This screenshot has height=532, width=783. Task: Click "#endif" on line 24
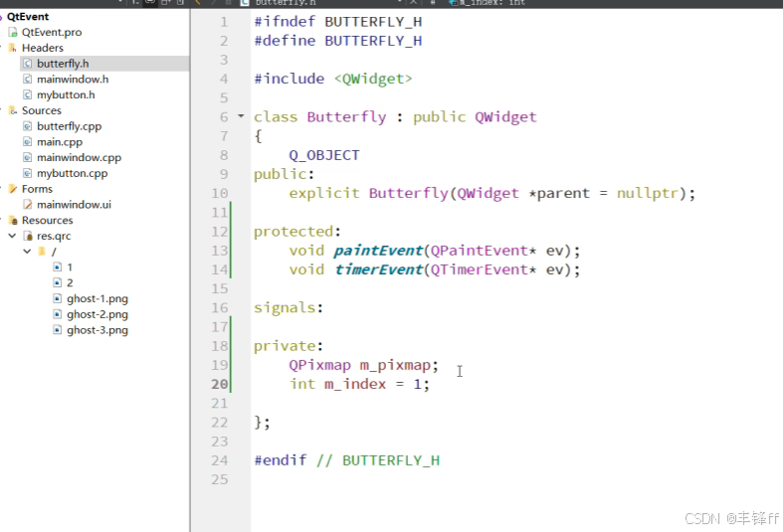point(281,460)
